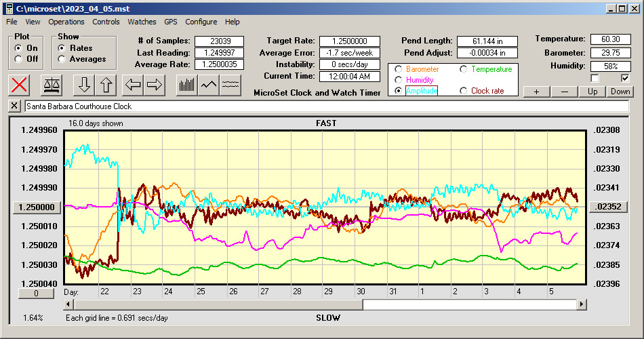644x339 pixels.
Task: Open the GPS menu
Action: pyautogui.click(x=170, y=22)
